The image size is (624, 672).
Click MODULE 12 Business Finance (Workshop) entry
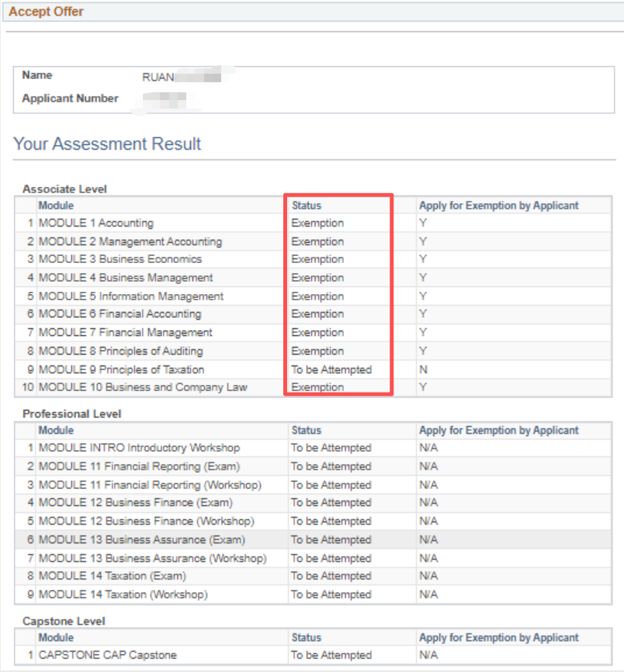[146, 521]
